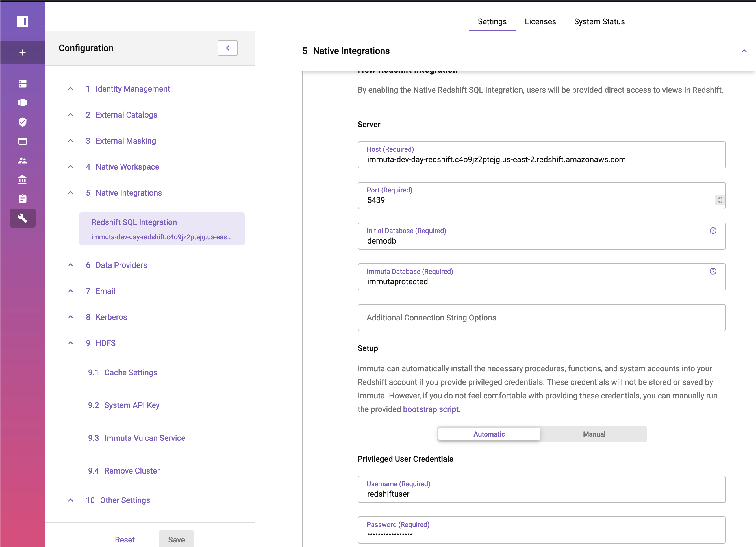Image resolution: width=756 pixels, height=547 pixels.
Task: Open Identity Management section link
Action: click(x=128, y=89)
